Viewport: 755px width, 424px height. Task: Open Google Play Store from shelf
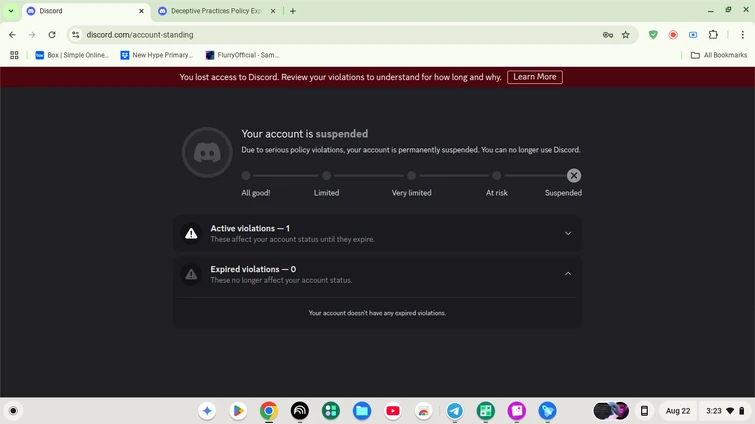pos(238,411)
